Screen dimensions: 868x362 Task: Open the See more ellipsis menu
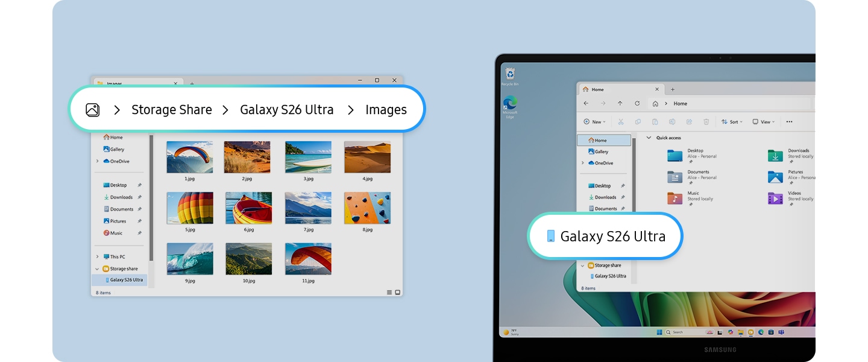[x=789, y=122]
